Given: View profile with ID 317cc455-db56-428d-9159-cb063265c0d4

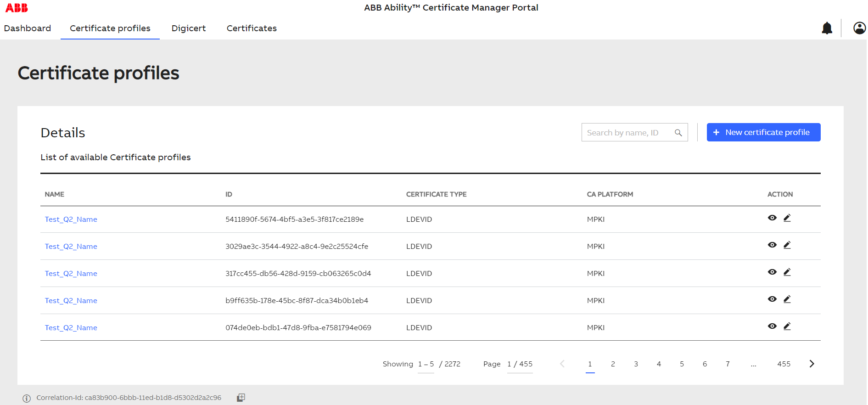Looking at the screenshot, I should point(772,272).
